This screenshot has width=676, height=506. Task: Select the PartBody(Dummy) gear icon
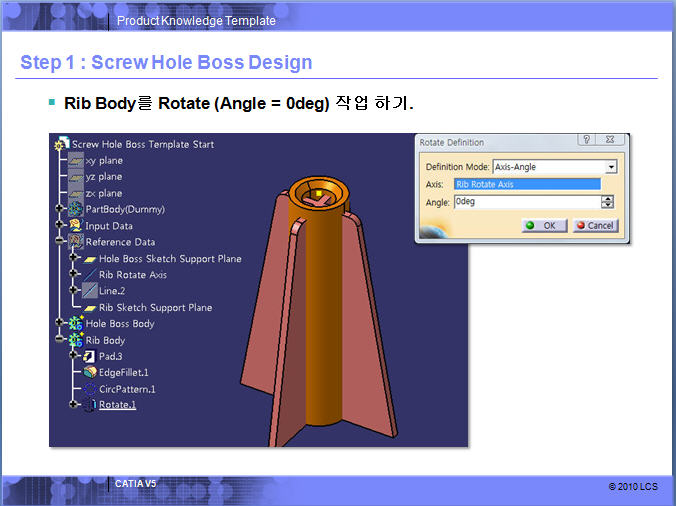[75, 210]
